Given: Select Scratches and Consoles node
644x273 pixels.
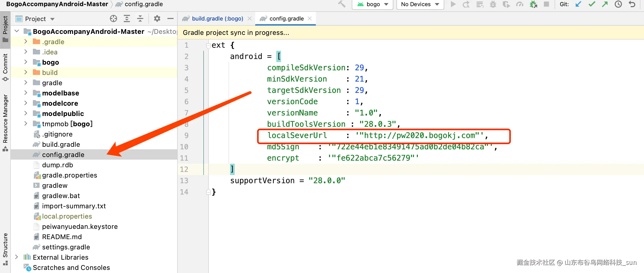Looking at the screenshot, I should pos(94,268).
